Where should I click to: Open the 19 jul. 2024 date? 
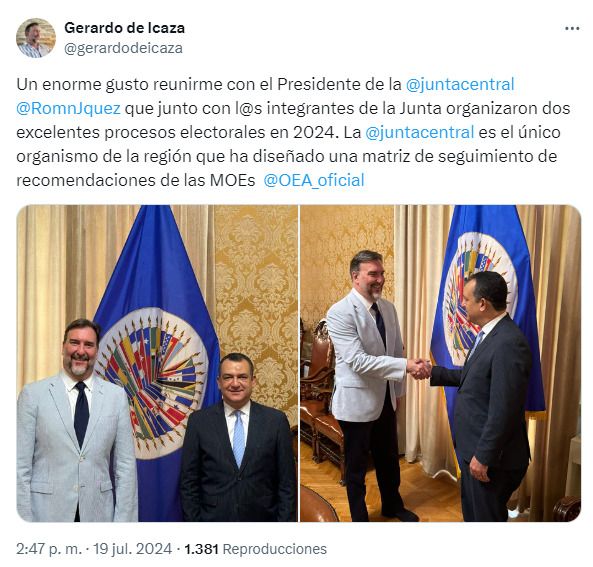pos(132,549)
